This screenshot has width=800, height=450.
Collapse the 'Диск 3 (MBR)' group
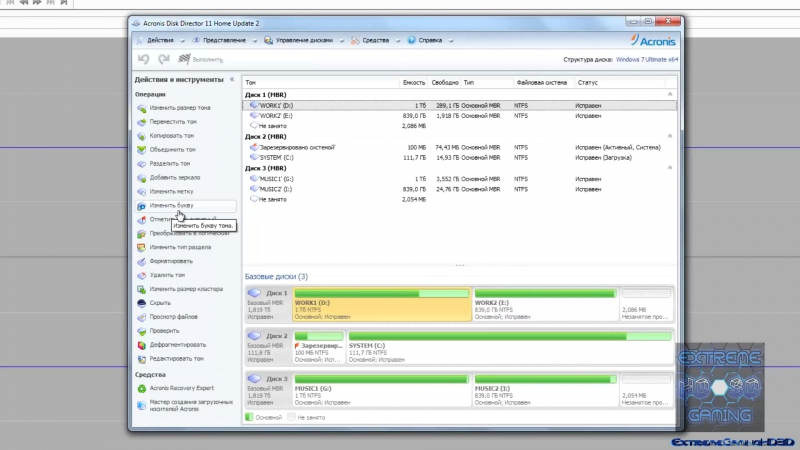pyautogui.click(x=670, y=168)
